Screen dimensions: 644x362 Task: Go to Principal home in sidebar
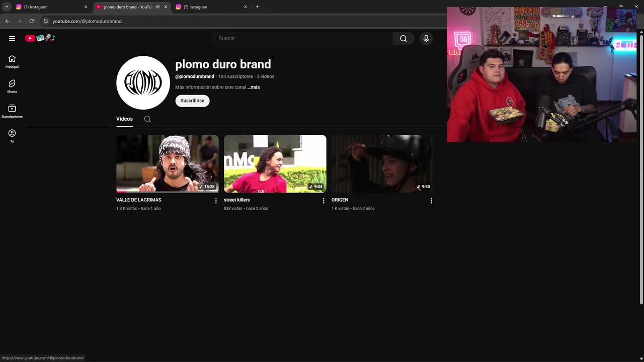12,62
